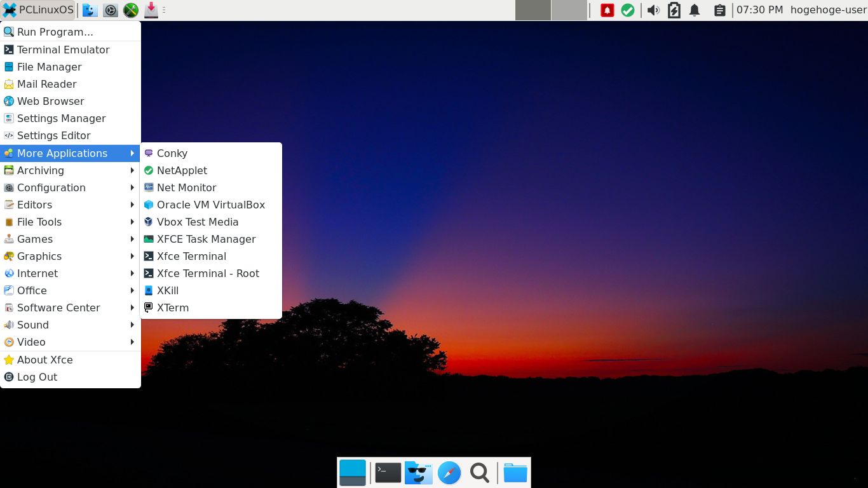Image resolution: width=868 pixels, height=488 pixels.
Task: Start NetApplet from the submenu
Action: coord(211,170)
